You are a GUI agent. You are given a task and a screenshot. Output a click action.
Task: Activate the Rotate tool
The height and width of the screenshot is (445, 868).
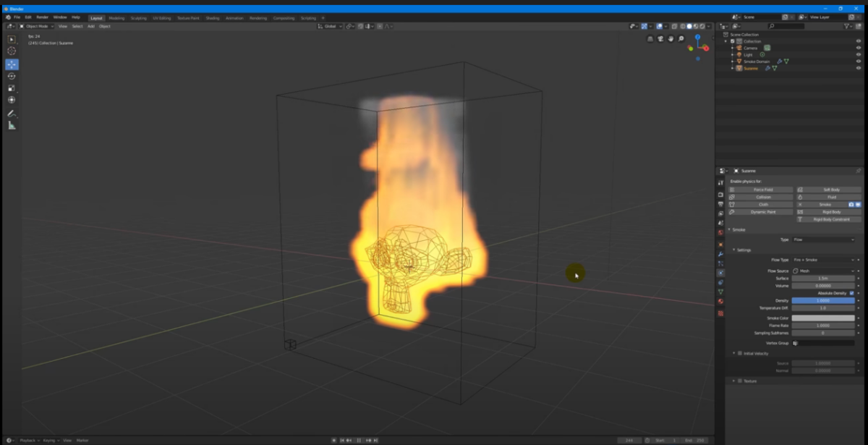(12, 76)
